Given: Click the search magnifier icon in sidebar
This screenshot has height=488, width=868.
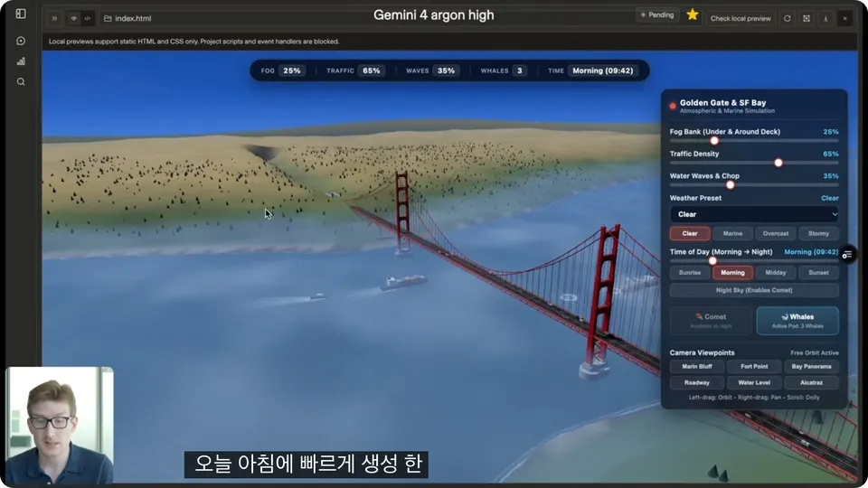Looking at the screenshot, I should point(21,82).
